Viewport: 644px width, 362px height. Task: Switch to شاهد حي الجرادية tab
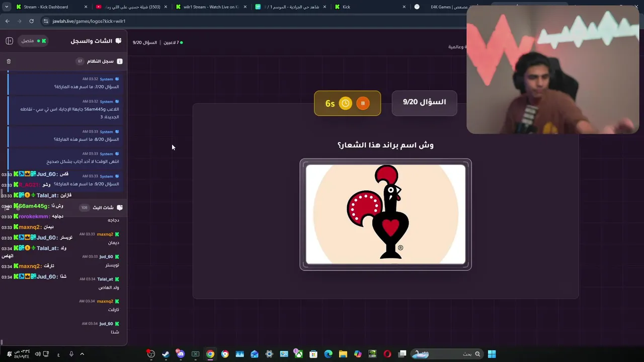pos(290,7)
